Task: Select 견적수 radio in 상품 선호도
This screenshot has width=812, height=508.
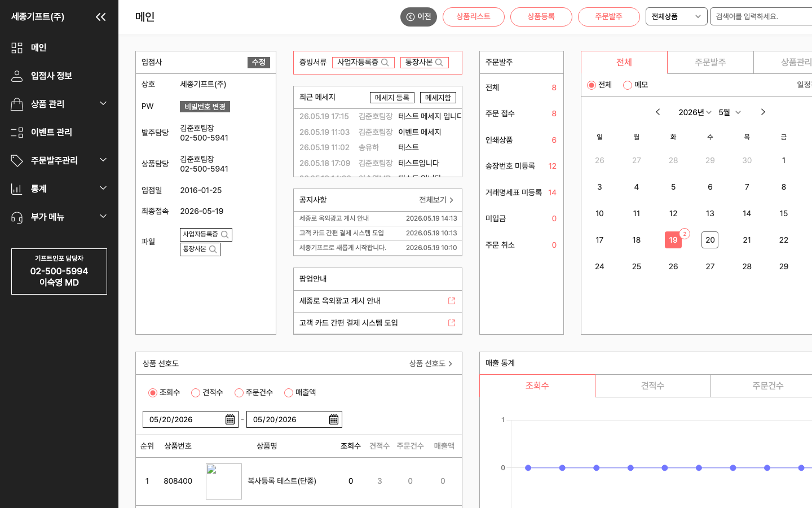Action: coord(196,393)
